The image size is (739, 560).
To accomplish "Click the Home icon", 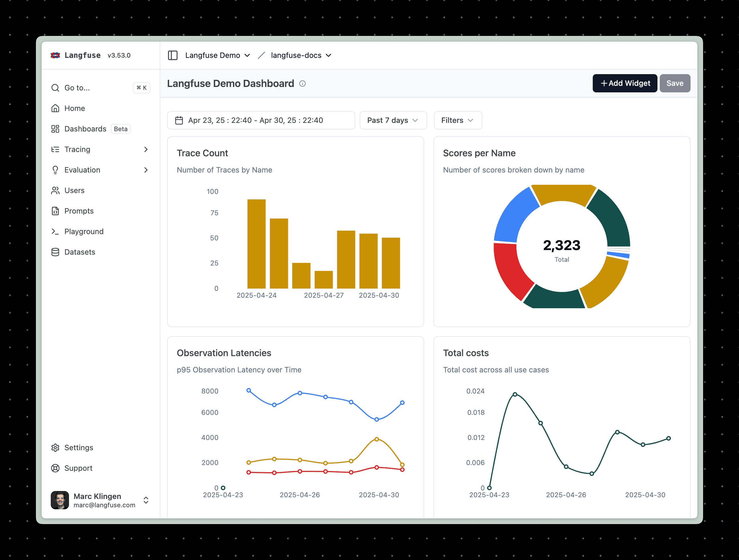I will click(56, 108).
